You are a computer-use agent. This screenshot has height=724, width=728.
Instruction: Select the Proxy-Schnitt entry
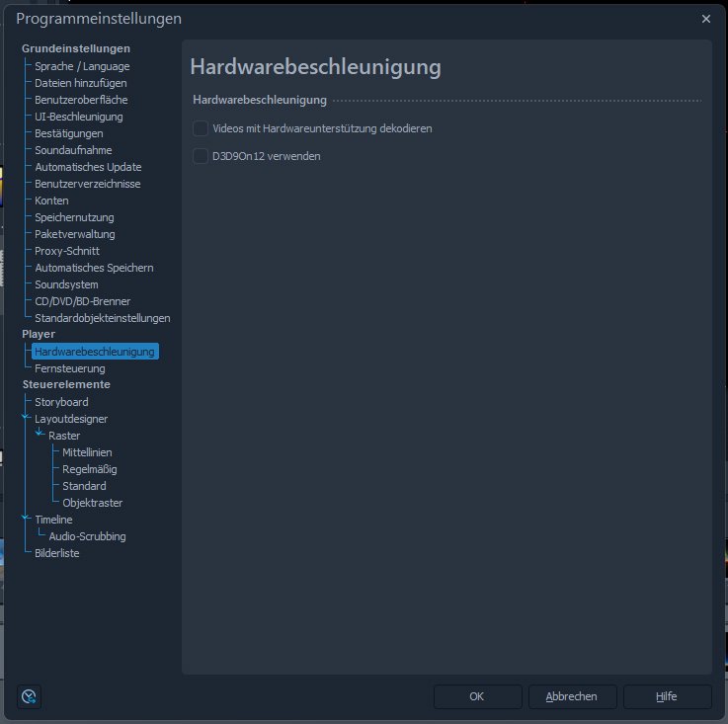click(67, 251)
